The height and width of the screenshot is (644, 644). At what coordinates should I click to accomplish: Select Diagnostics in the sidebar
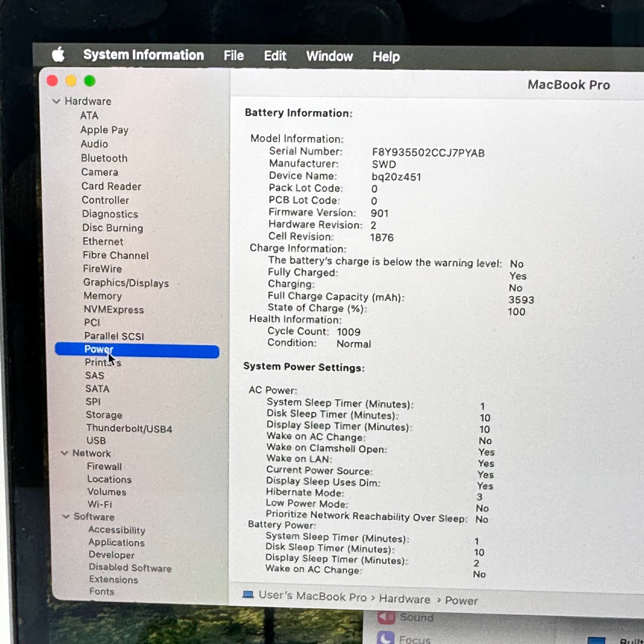pos(110,214)
